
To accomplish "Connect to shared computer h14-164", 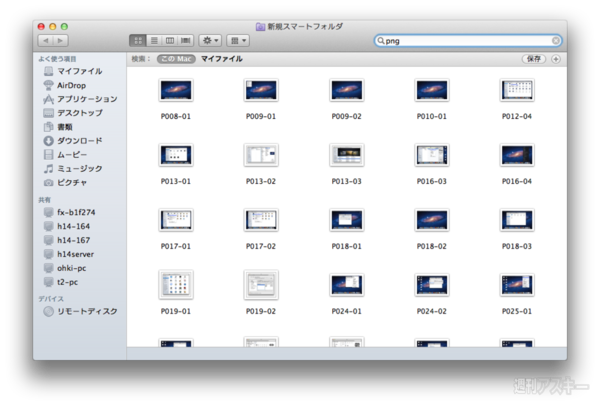I will point(67,227).
